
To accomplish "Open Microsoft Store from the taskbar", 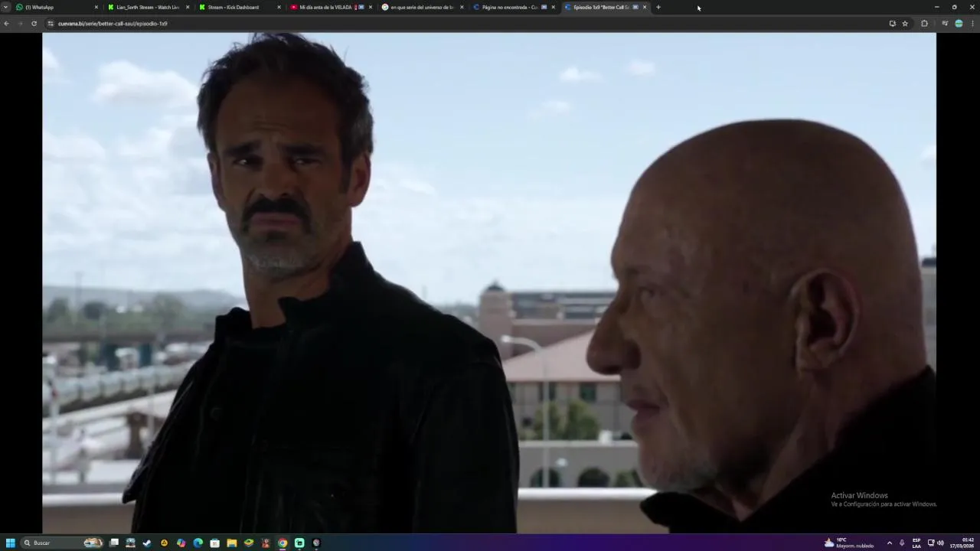I will coord(215,543).
